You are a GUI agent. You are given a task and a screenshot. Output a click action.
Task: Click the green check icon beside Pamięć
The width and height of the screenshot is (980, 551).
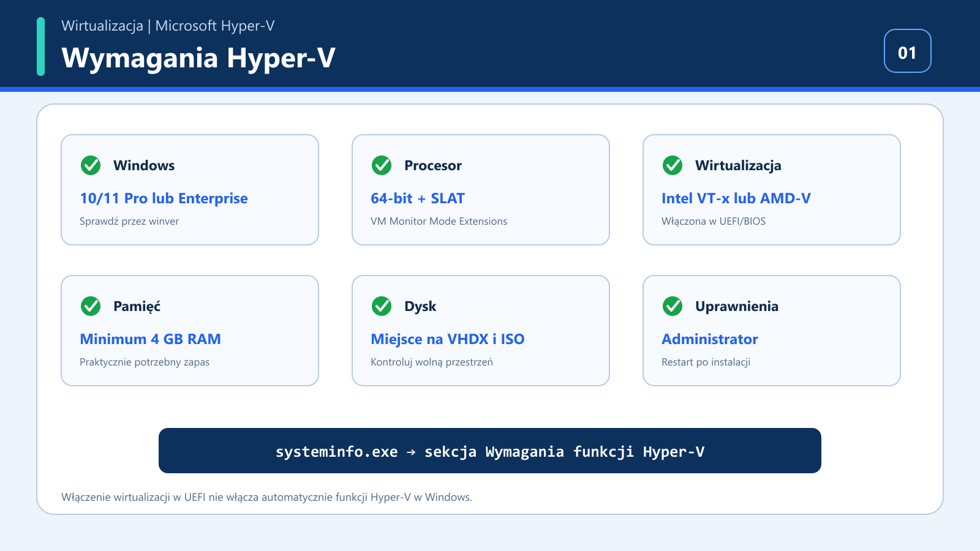[x=91, y=306]
